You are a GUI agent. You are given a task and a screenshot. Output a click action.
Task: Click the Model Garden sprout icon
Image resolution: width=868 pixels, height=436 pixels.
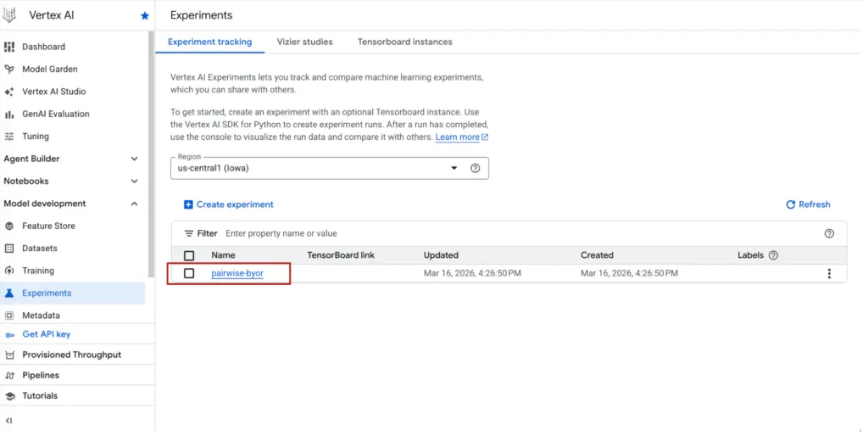(9, 70)
